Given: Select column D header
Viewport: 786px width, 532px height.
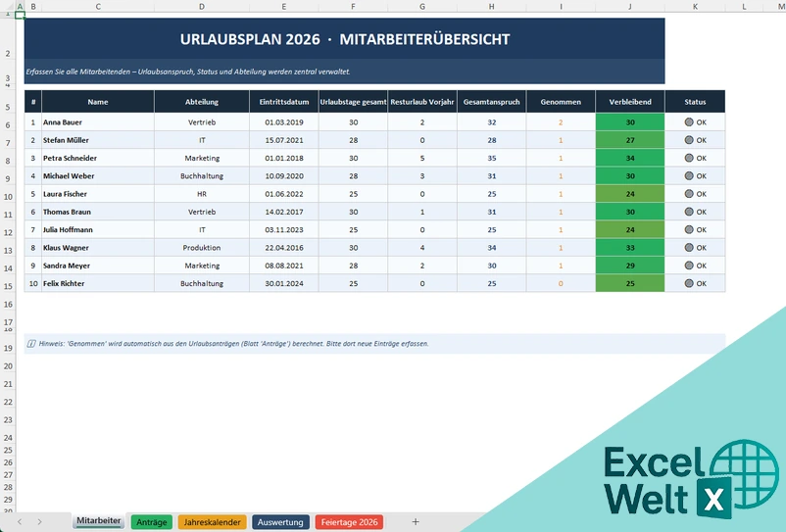Looking at the screenshot, I should click(x=202, y=7).
